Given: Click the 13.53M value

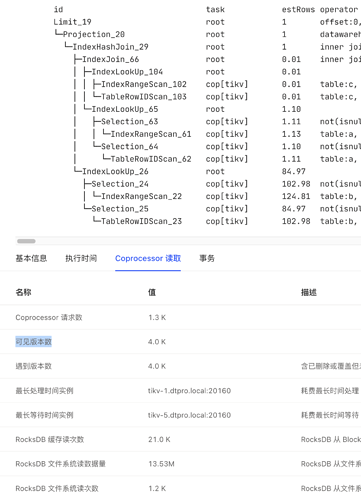Looking at the screenshot, I should (x=161, y=464).
